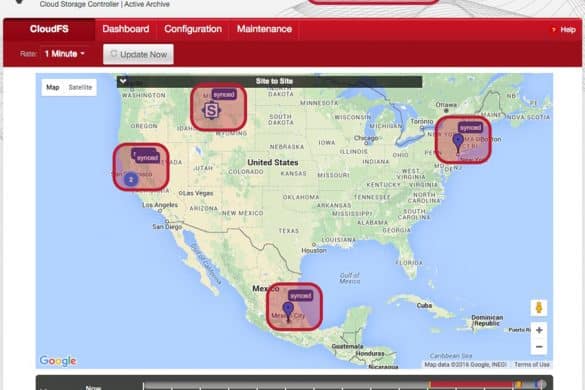Click the Google logo on the map
The image size is (585, 390).
point(58,361)
